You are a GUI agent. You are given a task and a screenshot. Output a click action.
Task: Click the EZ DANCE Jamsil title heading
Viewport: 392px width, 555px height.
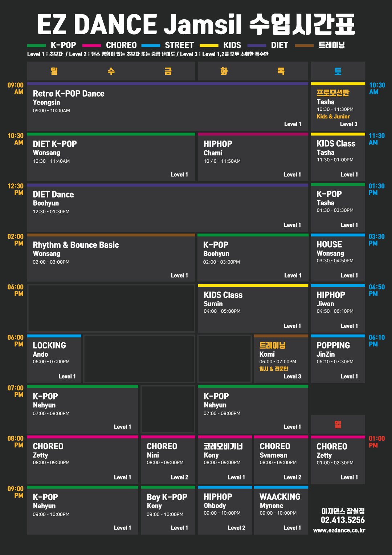point(196,24)
